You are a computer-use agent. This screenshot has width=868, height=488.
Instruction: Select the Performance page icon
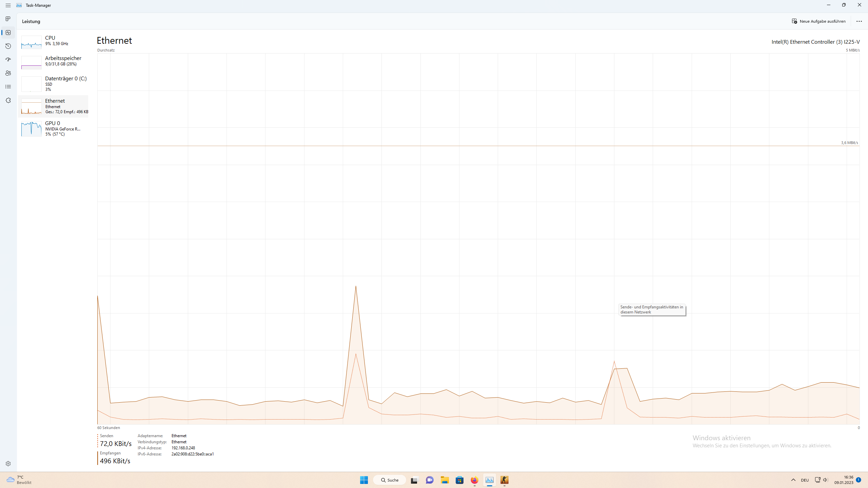pyautogui.click(x=8, y=33)
